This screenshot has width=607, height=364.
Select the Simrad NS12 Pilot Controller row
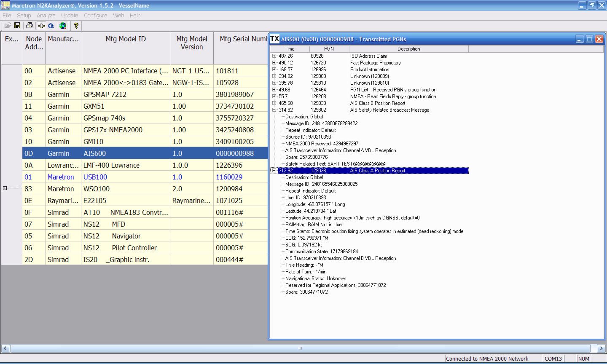[x=145, y=248]
